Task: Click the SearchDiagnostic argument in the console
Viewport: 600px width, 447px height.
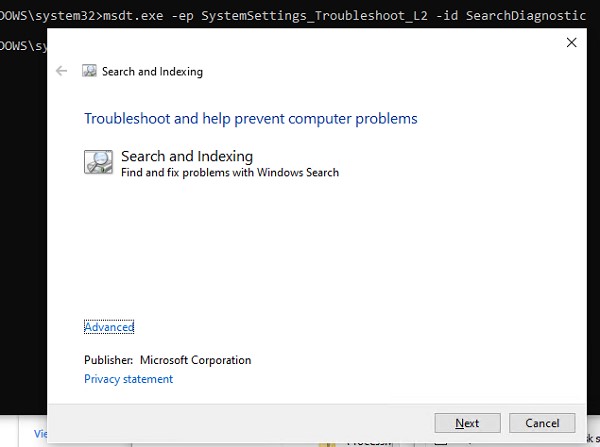Action: click(525, 16)
